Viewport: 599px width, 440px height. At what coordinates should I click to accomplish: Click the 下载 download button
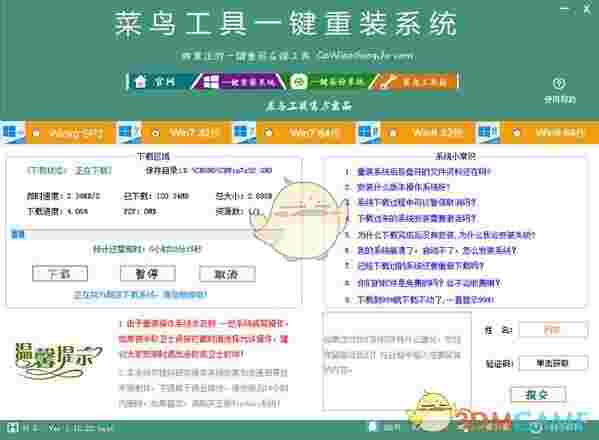click(x=60, y=273)
